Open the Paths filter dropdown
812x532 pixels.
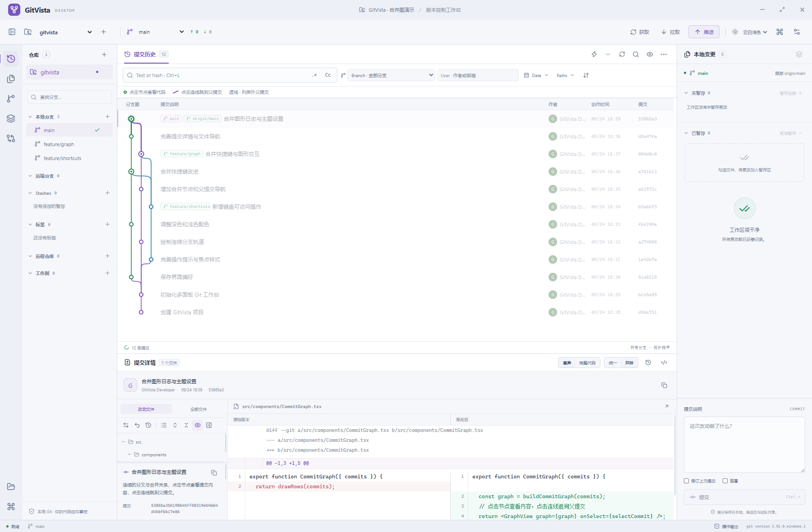point(565,75)
